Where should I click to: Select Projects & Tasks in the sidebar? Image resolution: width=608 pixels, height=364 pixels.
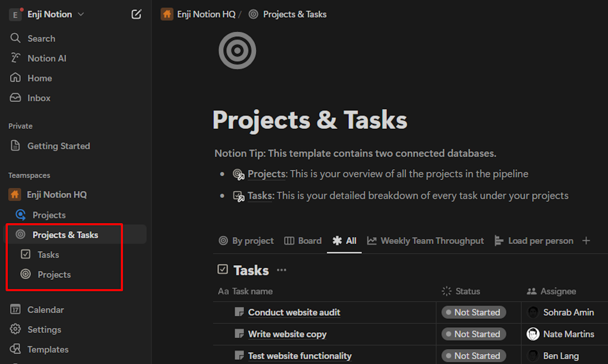(65, 235)
